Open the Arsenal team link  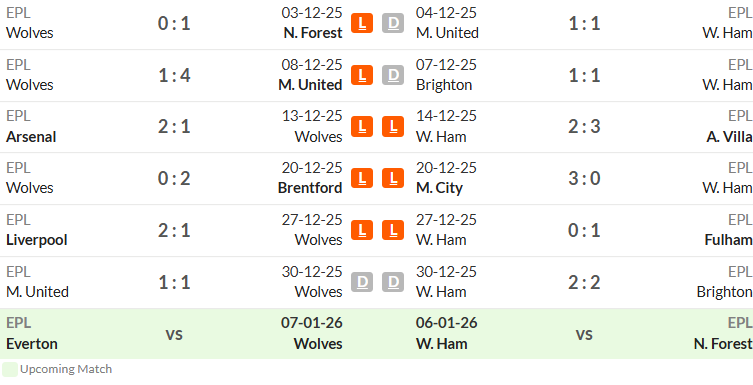coord(31,137)
